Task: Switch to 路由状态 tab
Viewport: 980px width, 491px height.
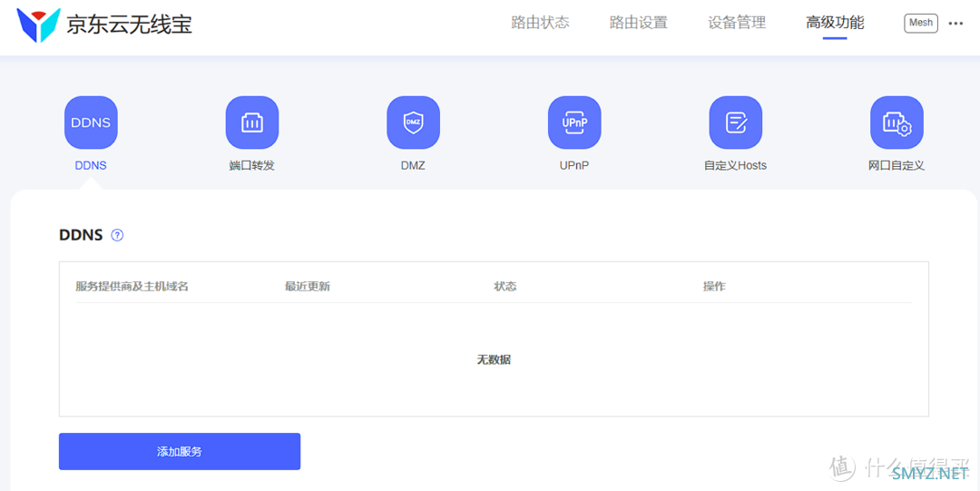Action: pos(540,23)
